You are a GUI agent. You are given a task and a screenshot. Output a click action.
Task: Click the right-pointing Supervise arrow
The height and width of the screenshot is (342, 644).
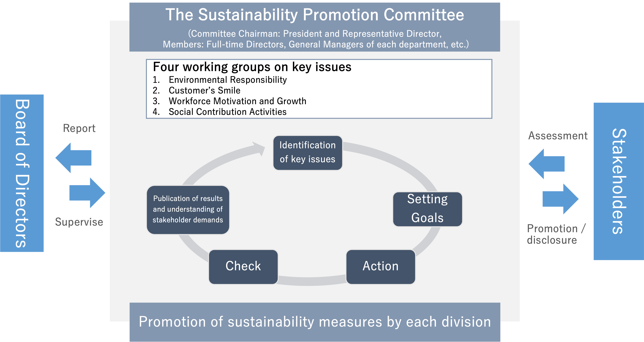coord(87,193)
